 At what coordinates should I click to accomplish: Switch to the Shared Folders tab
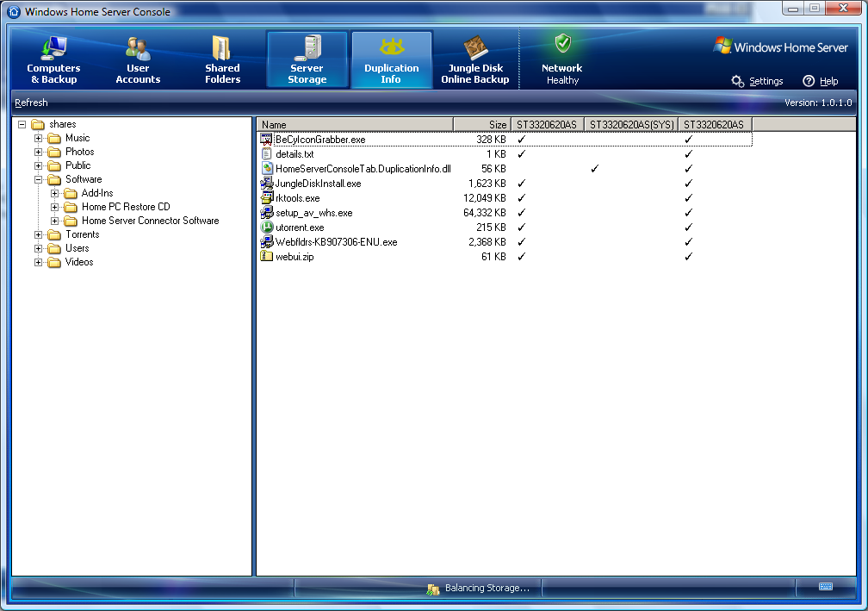(222, 59)
